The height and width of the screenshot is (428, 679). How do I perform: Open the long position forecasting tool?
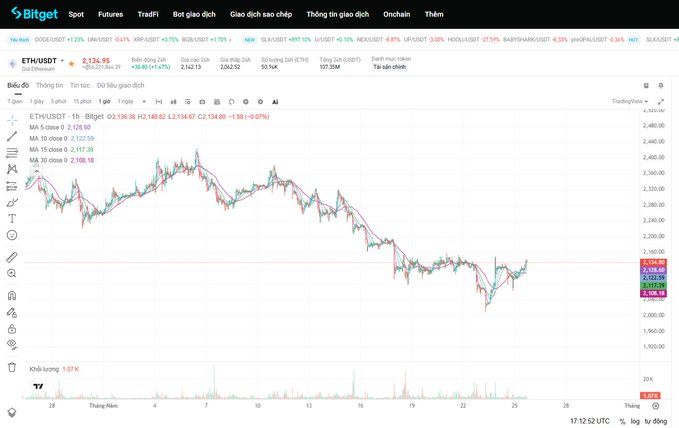(12, 186)
